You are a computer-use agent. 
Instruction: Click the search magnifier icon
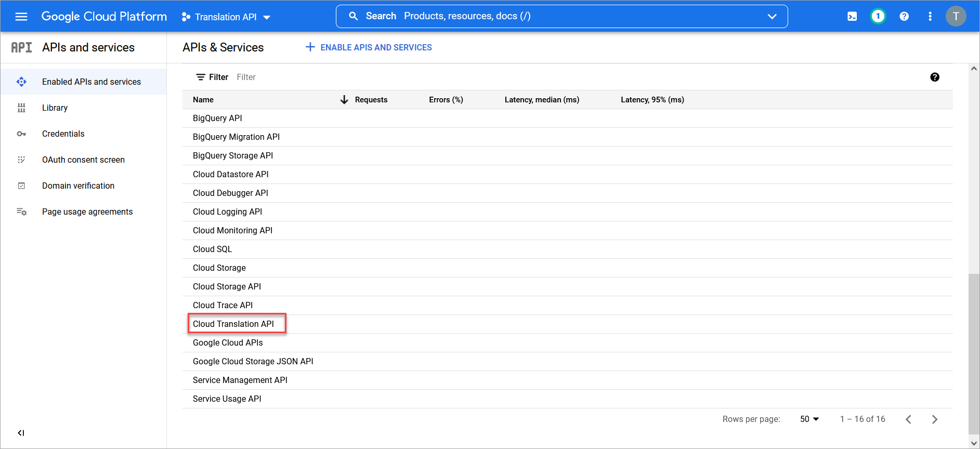(x=354, y=16)
